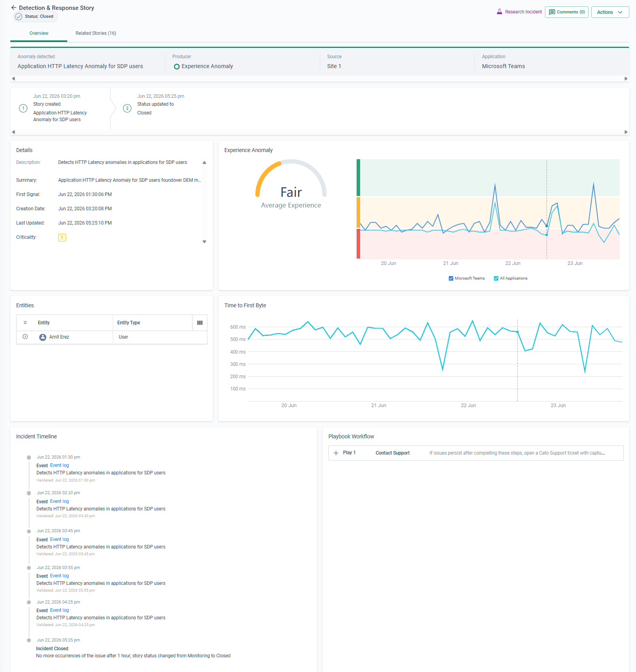Click the user avatar icon for Amit Erez

tap(43, 337)
